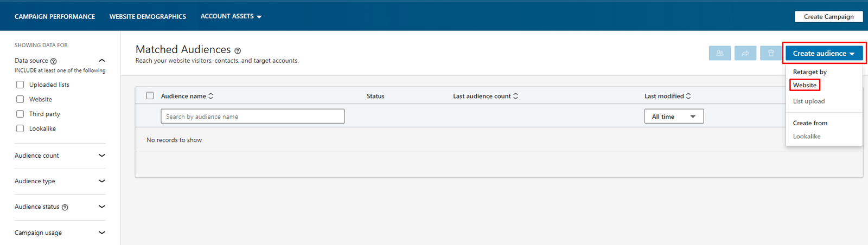The width and height of the screenshot is (868, 245).
Task: Check the Lookalike filter checkbox
Action: click(20, 128)
